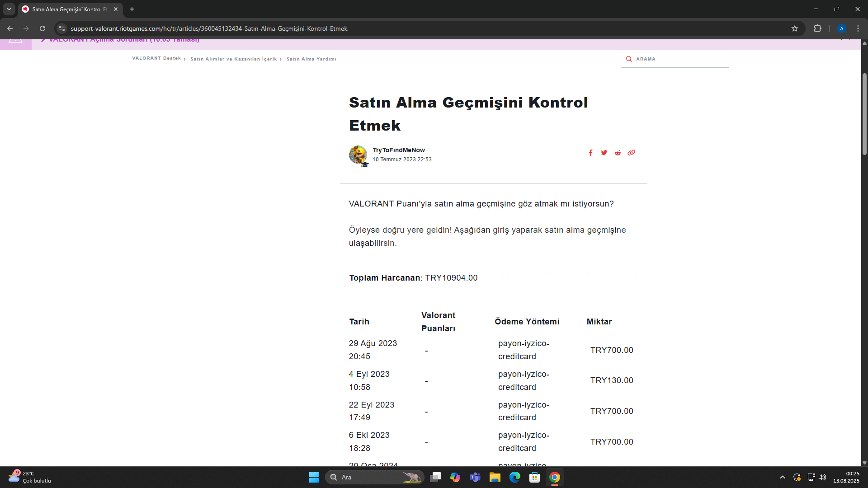Screen dimensions: 868x488
Task: Bookmark this page with star icon
Action: [x=795, y=28]
